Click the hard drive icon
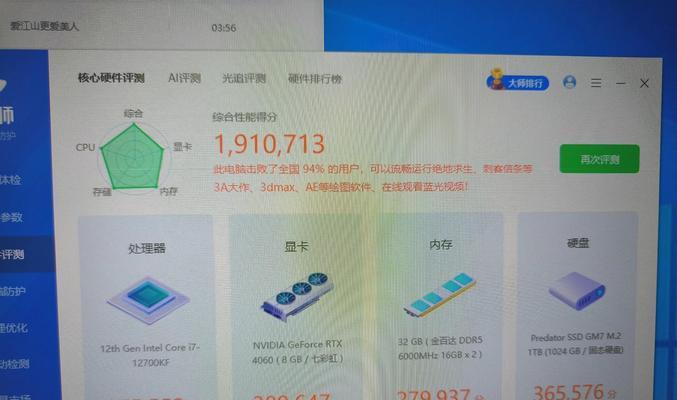 (x=577, y=290)
